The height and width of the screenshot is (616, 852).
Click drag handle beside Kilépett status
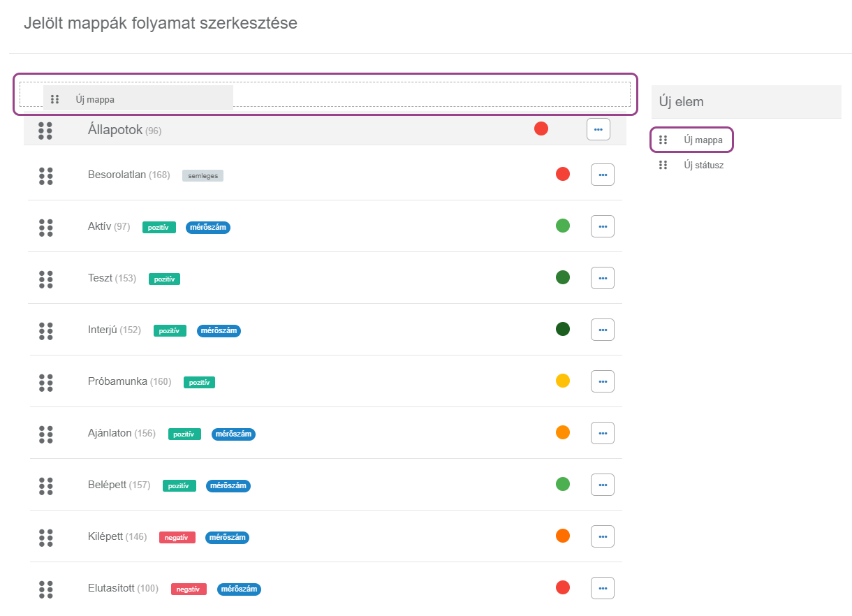click(x=46, y=538)
